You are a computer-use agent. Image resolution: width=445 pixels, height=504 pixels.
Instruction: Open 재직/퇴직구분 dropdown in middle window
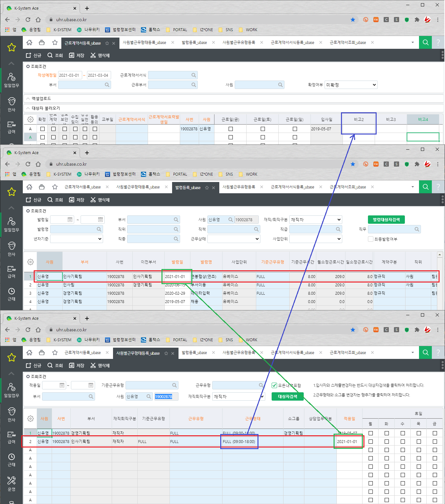(x=316, y=220)
